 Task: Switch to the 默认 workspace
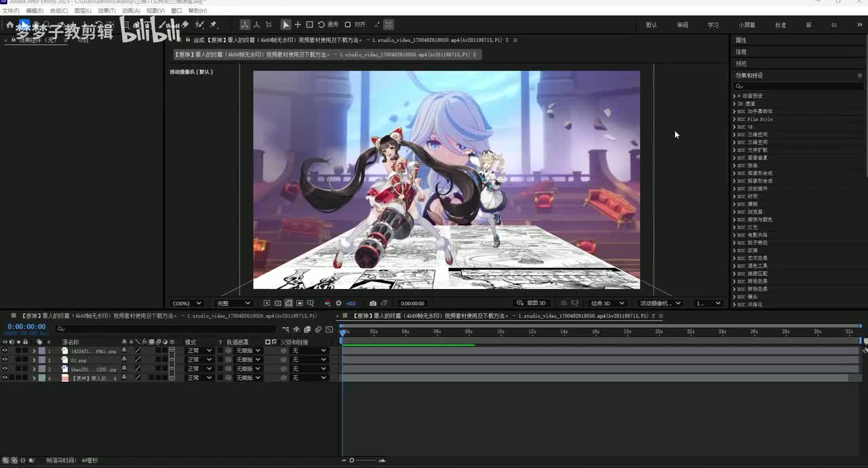click(x=651, y=25)
